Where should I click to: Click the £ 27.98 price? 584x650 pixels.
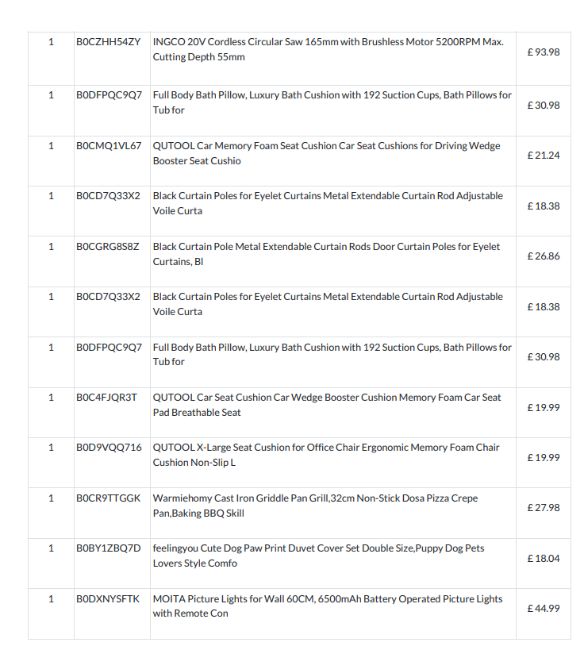(543, 508)
